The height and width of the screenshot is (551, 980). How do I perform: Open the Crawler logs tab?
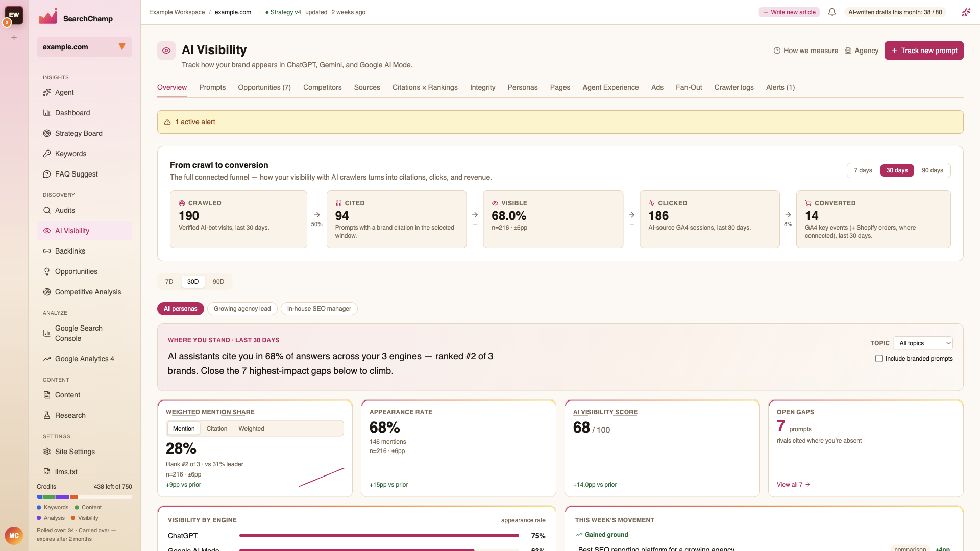coord(734,88)
